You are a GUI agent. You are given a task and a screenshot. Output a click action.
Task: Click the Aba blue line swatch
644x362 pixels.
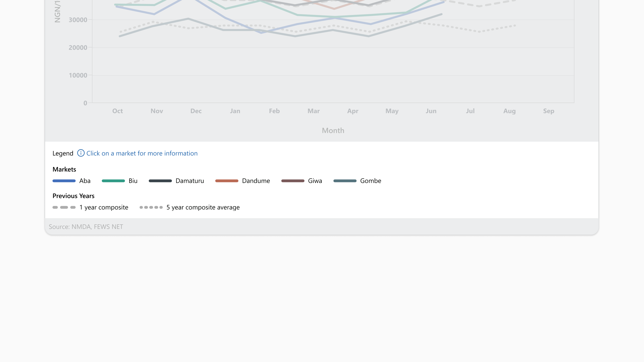click(64, 181)
